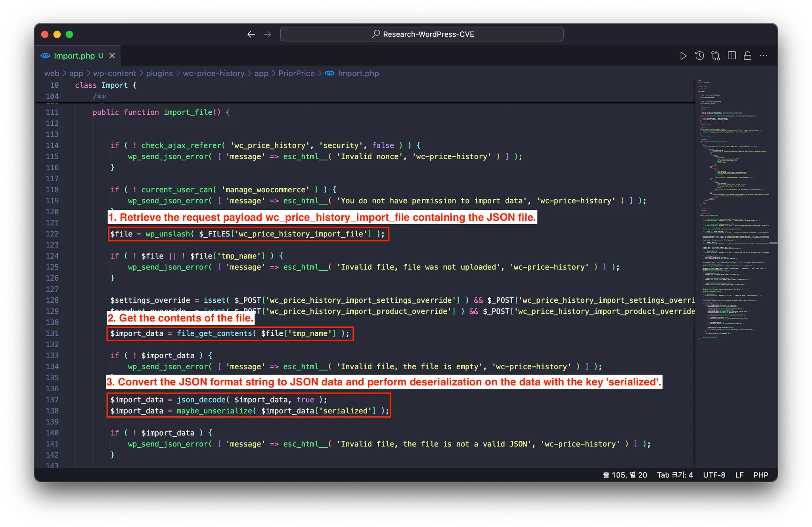The image size is (812, 527).
Task: Click the Research-WordPress-CVE search box
Action: (421, 35)
